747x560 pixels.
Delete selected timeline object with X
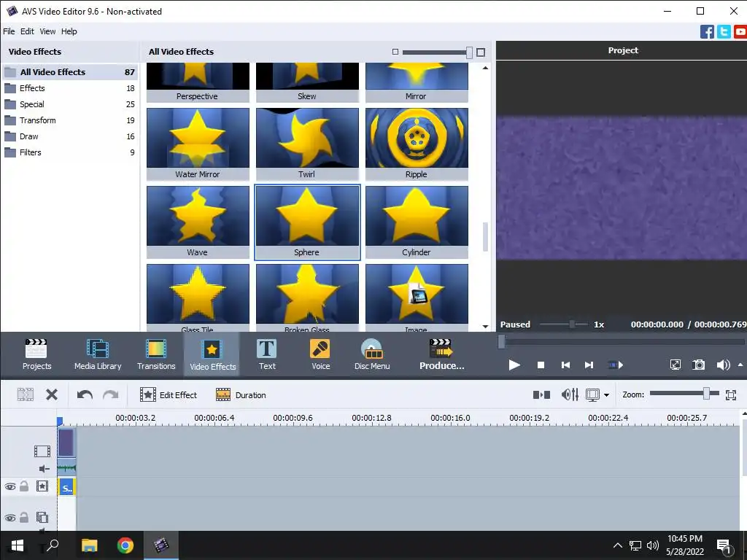pyautogui.click(x=52, y=394)
